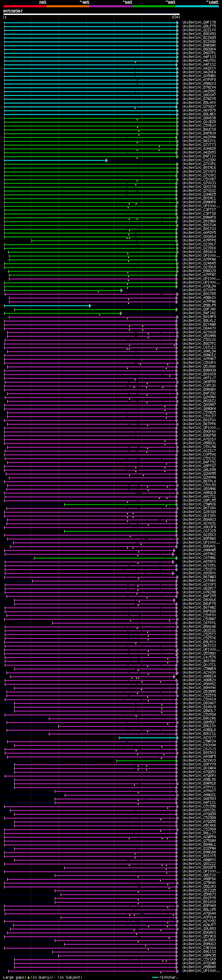This screenshot has height=980, width=222.
Task: Select the UniRef100_A4ZKE4 label
Action: pos(199,72)
